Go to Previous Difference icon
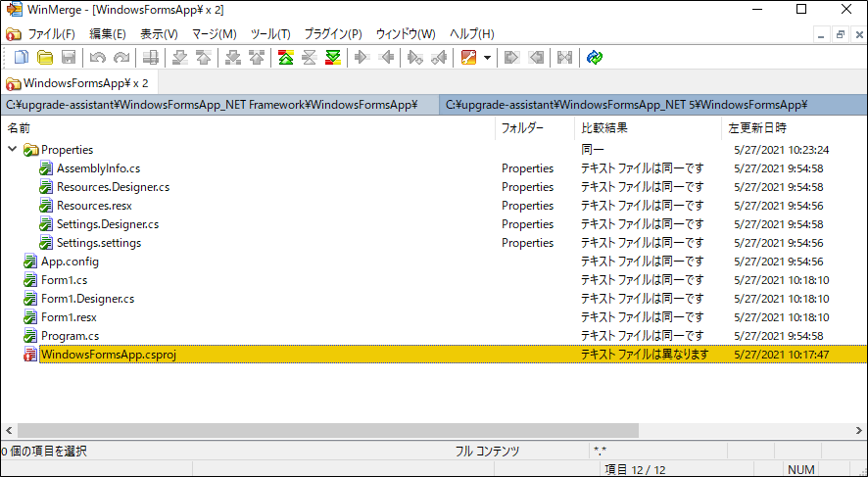This screenshot has width=868, height=477. (x=204, y=57)
